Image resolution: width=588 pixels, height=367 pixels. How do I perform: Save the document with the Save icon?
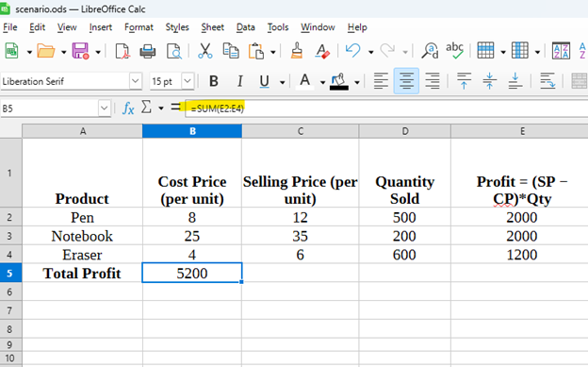80,51
